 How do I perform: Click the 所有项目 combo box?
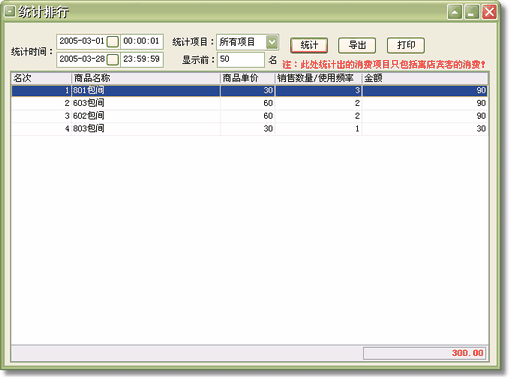[x=247, y=42]
